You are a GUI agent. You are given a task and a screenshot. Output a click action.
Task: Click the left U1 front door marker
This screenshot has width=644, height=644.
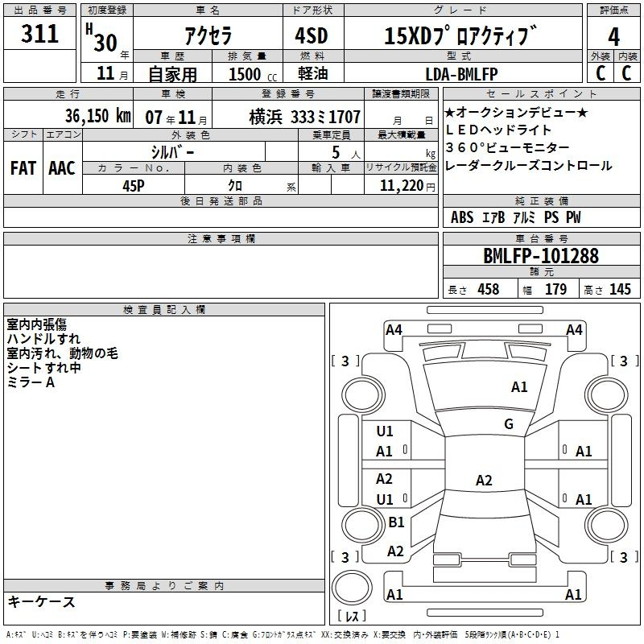pyautogui.click(x=385, y=431)
